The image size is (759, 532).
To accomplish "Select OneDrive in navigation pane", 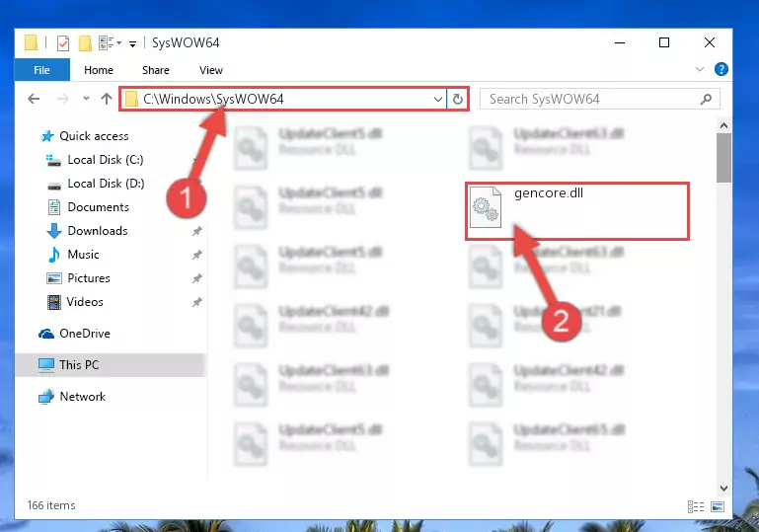I will point(85,334).
